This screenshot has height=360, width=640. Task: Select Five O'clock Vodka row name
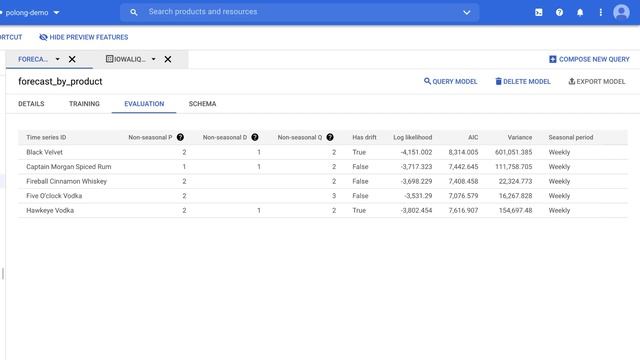[54, 196]
